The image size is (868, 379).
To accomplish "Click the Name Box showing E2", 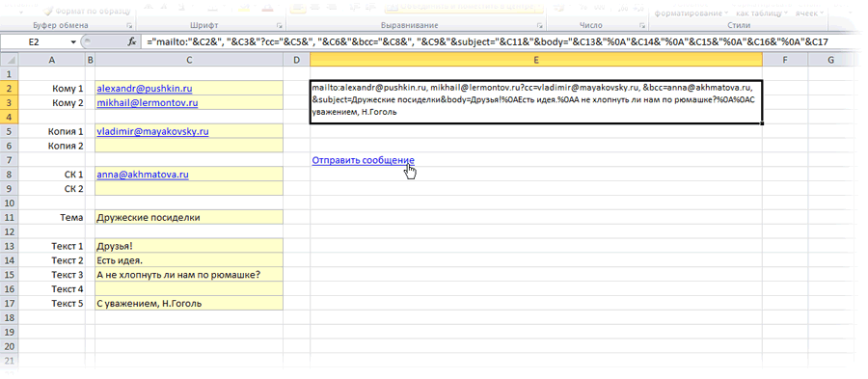I will click(35, 42).
